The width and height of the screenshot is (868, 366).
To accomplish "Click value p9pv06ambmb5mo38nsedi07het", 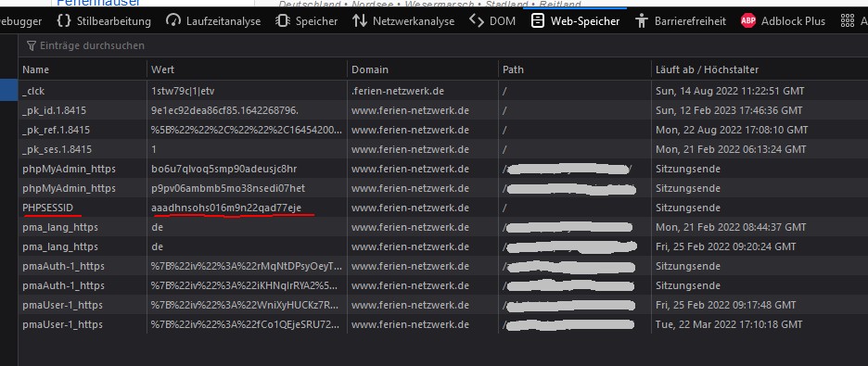I will tap(228, 188).
